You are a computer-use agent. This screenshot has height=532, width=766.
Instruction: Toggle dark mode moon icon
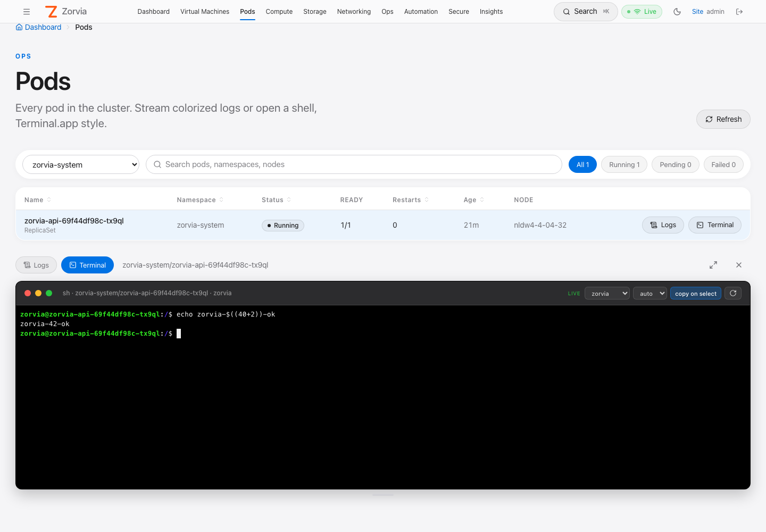click(x=677, y=12)
